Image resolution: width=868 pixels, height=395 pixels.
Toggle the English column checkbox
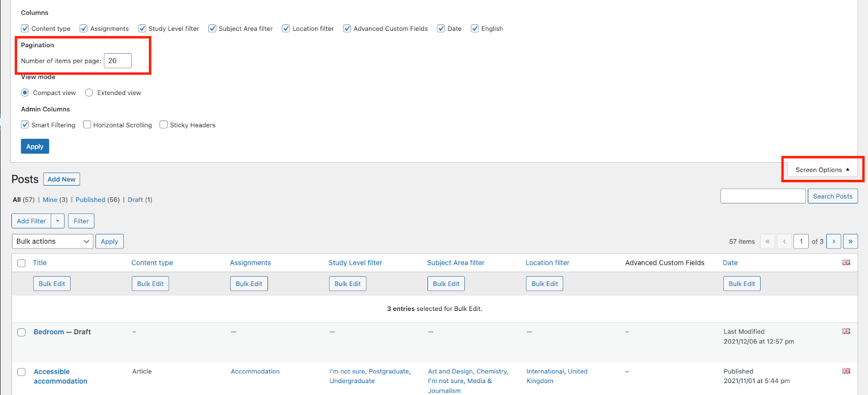(475, 28)
